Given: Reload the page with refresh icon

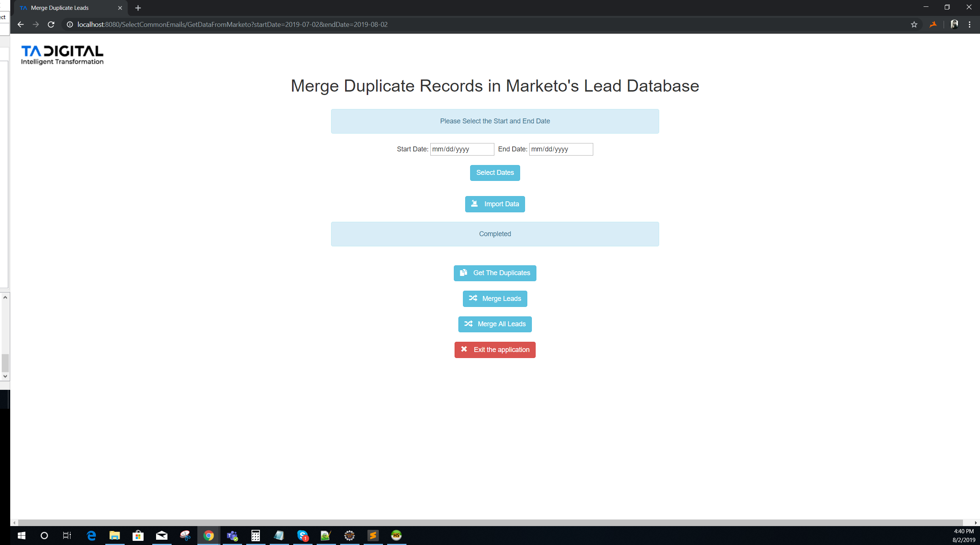Looking at the screenshot, I should click(51, 24).
